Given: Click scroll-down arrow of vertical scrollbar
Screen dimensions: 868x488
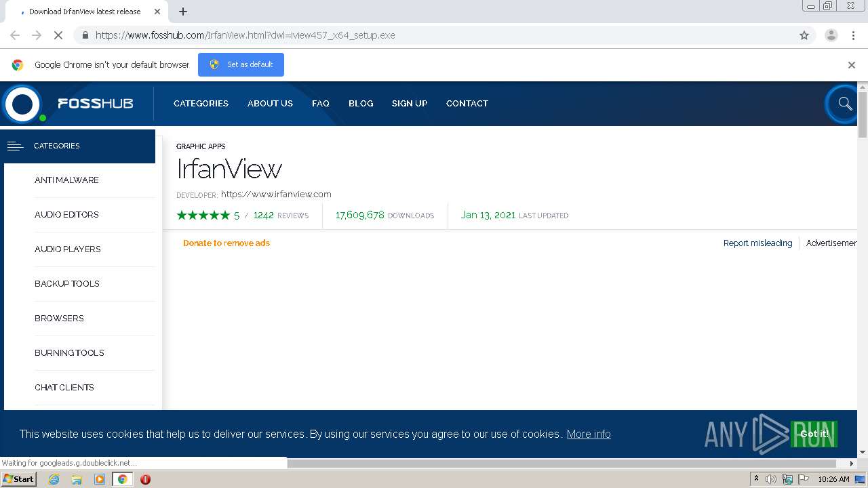Looking at the screenshot, I should pyautogui.click(x=863, y=452).
